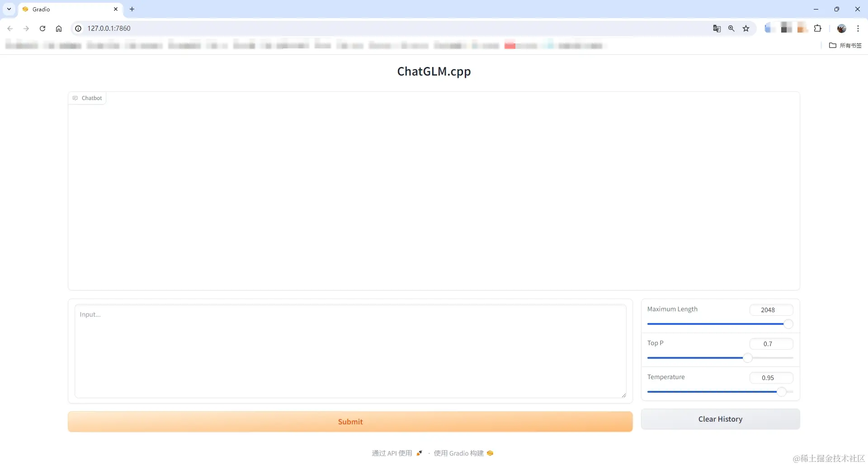Screen dimensions: 868x466
Task: Select the Gradio browser tab
Action: coord(71,9)
